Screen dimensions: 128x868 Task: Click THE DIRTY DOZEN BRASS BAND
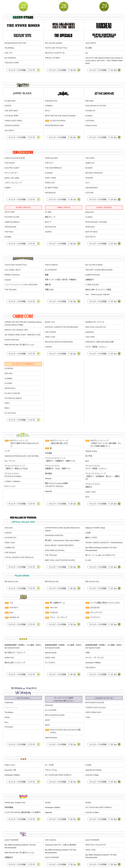pos(99,270)
